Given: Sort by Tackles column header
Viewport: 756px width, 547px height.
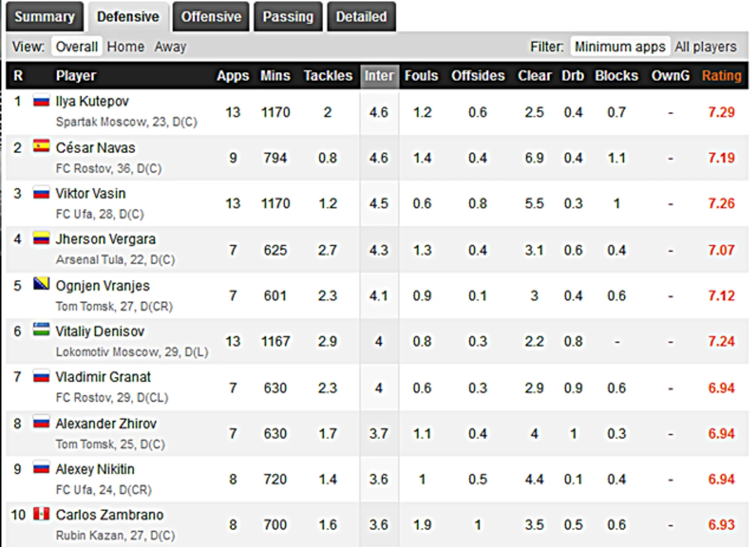Looking at the screenshot, I should [x=328, y=76].
